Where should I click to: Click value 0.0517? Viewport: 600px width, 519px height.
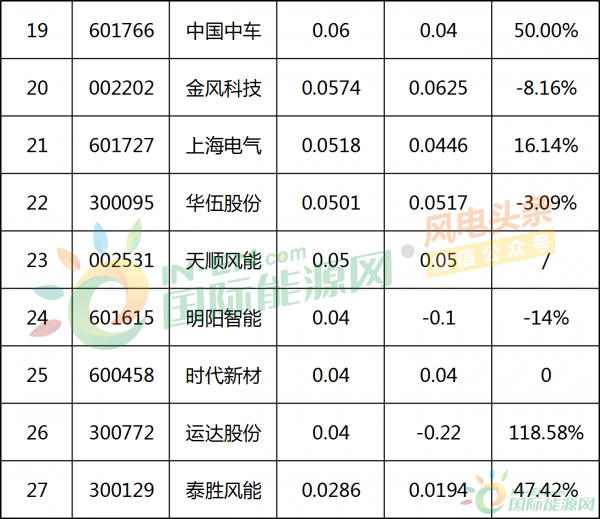tap(438, 203)
